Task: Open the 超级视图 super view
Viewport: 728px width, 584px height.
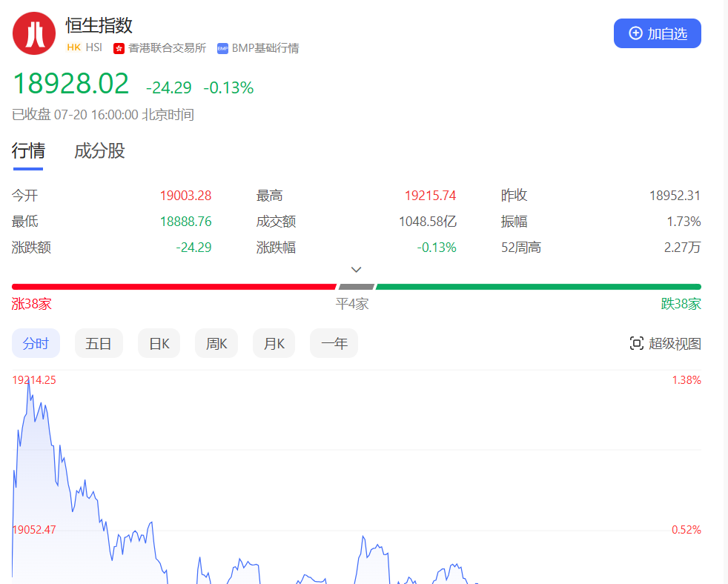Action: coord(665,344)
